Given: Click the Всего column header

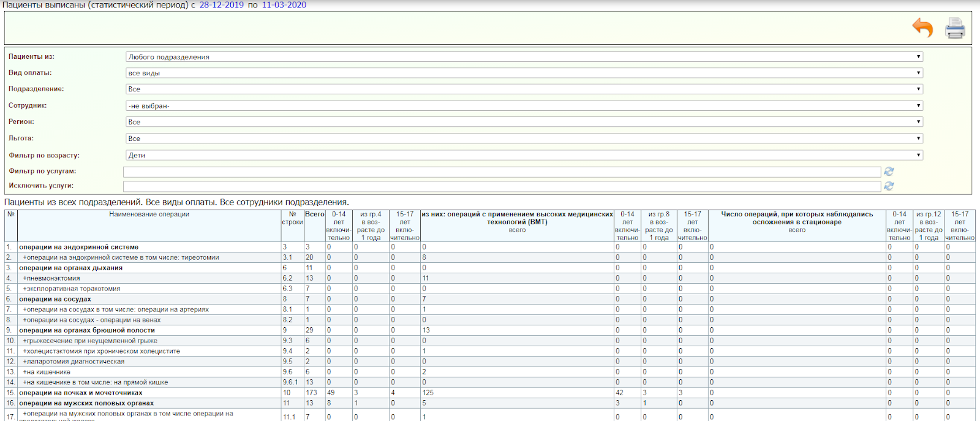Looking at the screenshot, I should (314, 214).
